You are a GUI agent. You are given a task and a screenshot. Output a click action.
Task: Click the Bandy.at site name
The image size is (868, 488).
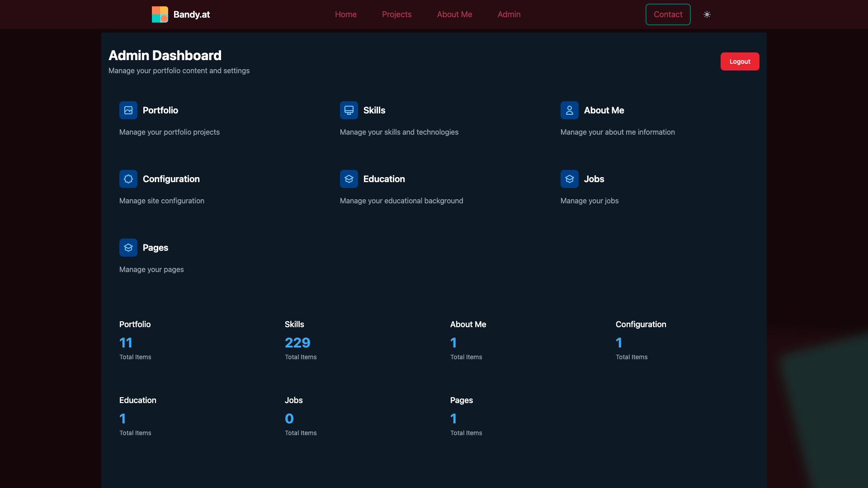click(x=192, y=14)
